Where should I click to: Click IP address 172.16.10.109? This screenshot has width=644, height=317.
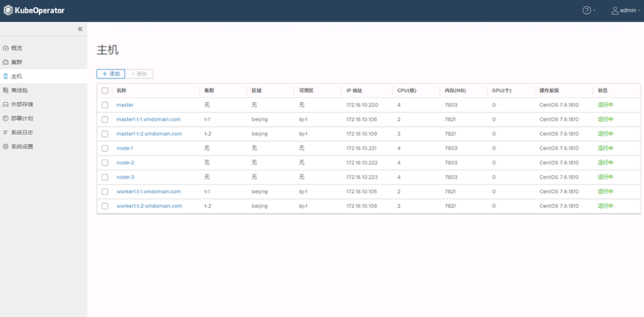point(362,134)
